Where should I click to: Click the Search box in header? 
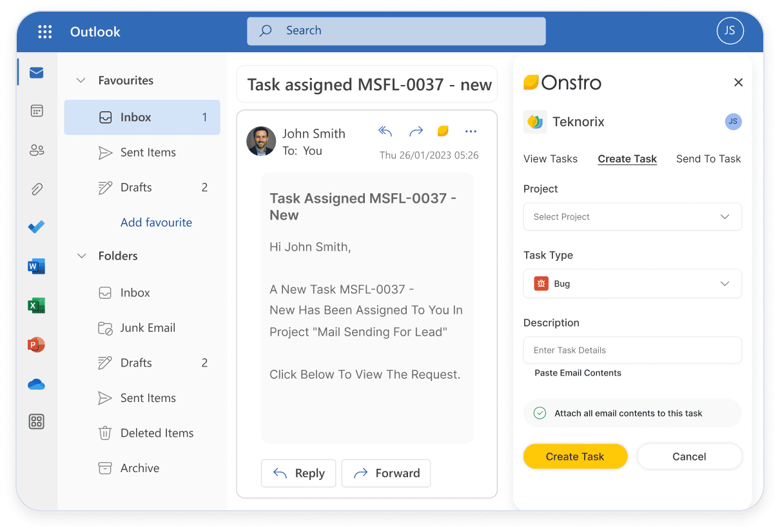396,31
